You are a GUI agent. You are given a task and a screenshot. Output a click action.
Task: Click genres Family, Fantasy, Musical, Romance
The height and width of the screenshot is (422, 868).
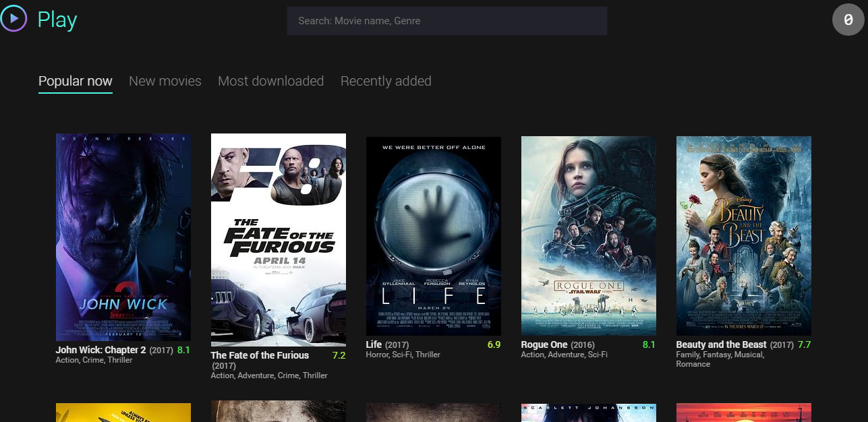tap(720, 359)
